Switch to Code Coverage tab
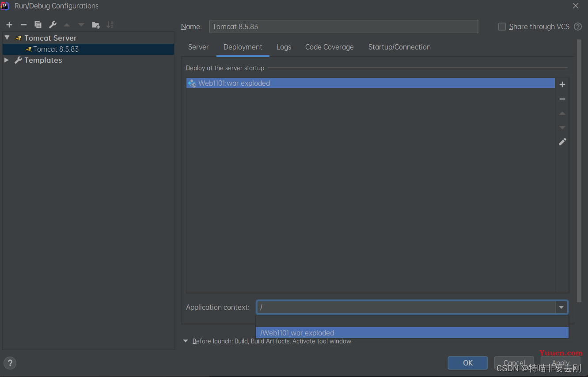The image size is (588, 377). coord(330,47)
